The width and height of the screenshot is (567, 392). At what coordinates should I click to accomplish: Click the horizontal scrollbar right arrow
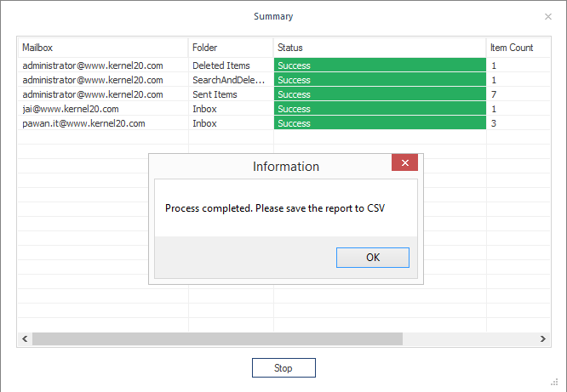pos(543,339)
